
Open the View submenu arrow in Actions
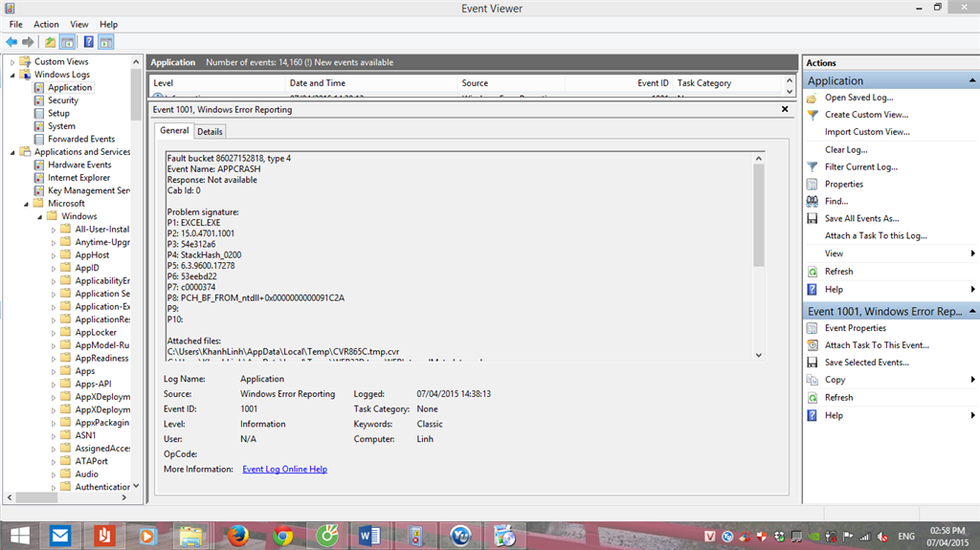tap(972, 253)
